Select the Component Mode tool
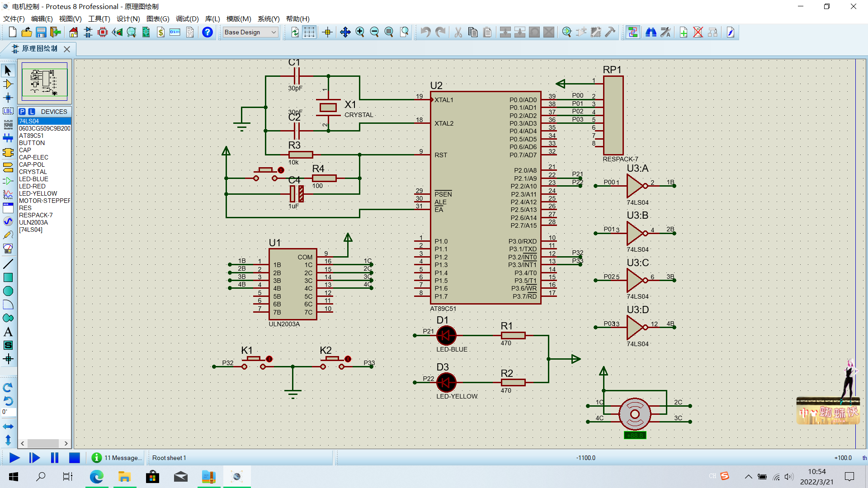The width and height of the screenshot is (868, 488). [x=8, y=84]
